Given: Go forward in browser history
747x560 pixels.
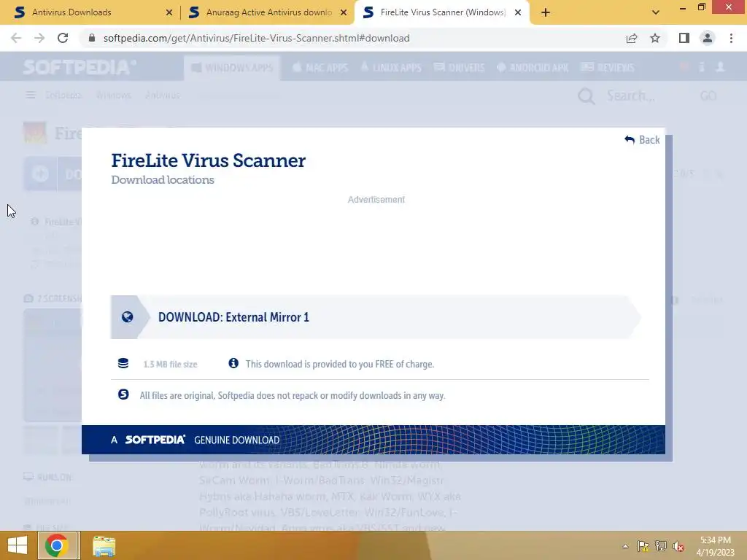Looking at the screenshot, I should 39,38.
